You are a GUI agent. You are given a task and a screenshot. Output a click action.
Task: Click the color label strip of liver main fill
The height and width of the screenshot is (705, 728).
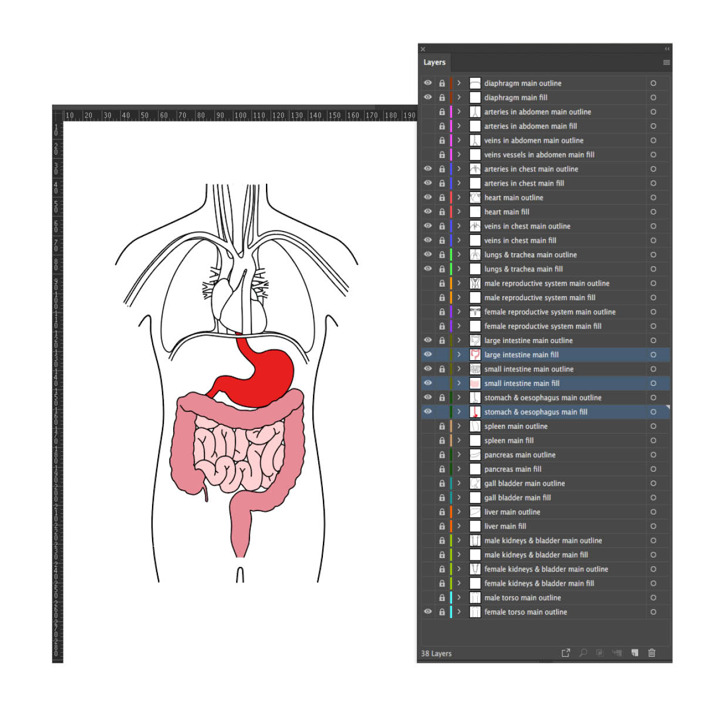point(451,526)
